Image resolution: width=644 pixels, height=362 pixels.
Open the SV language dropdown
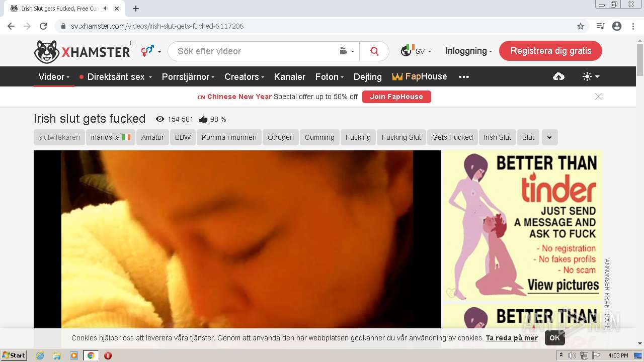[x=416, y=51]
